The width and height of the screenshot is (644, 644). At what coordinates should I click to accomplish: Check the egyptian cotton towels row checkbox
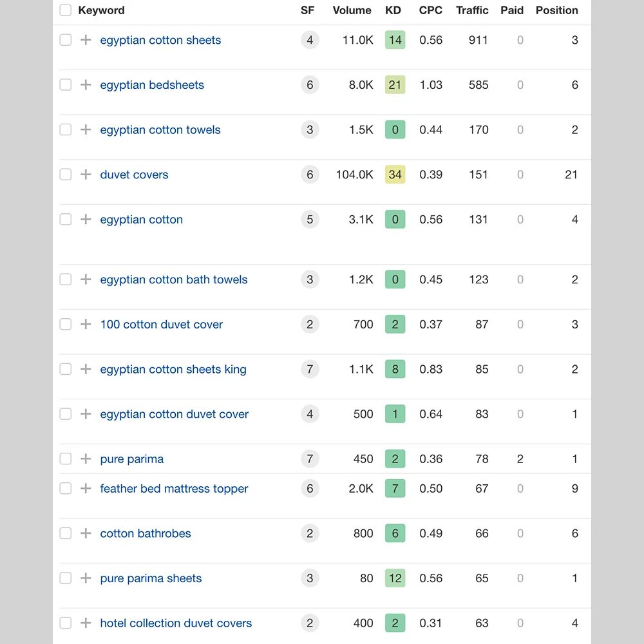click(66, 129)
